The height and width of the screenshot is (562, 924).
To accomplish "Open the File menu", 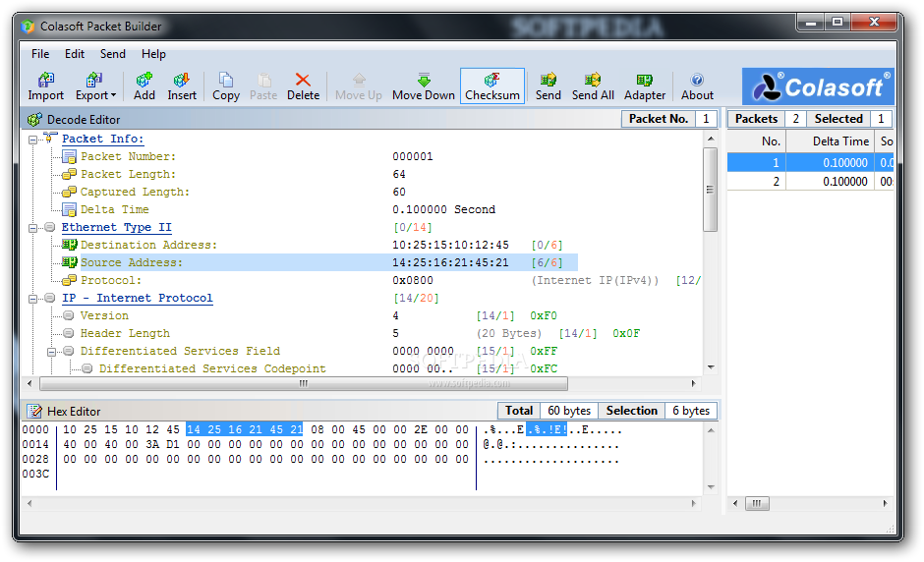I will pyautogui.click(x=40, y=54).
